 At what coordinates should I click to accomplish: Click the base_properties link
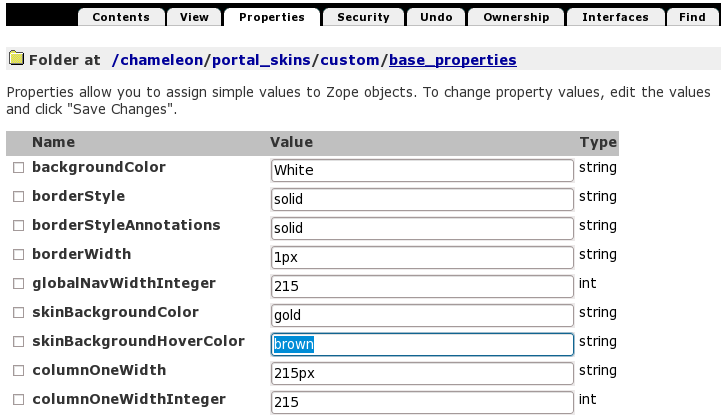click(x=452, y=60)
